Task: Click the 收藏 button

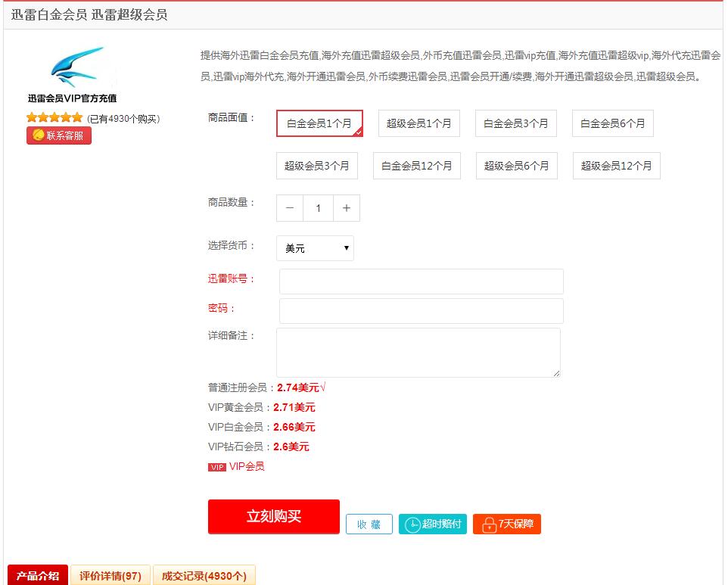Action: point(369,524)
